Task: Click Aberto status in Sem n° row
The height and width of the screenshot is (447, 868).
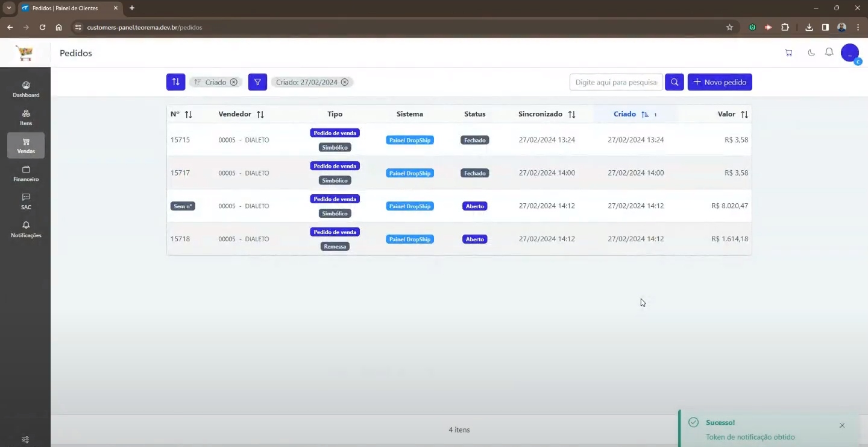Action: click(475, 206)
